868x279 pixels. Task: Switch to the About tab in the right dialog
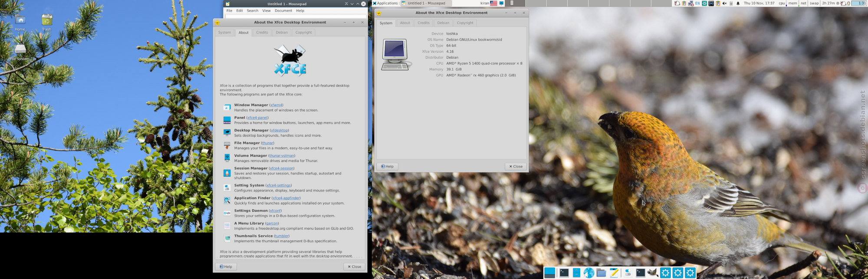click(405, 23)
